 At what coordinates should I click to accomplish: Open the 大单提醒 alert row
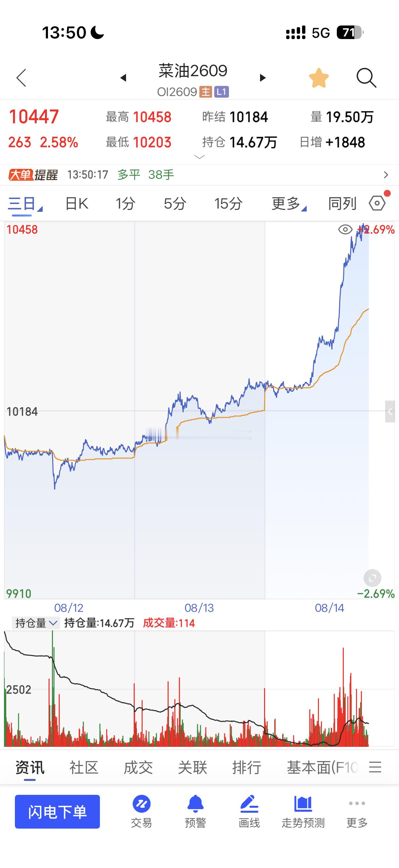coord(199,174)
